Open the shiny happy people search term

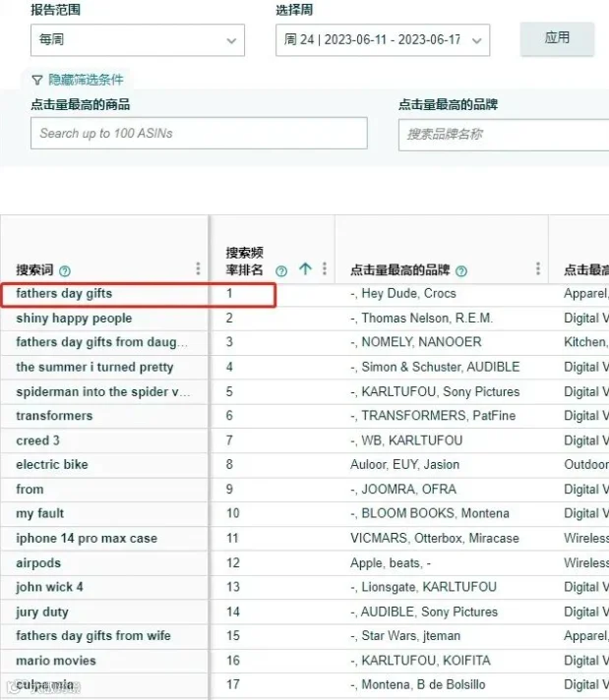(x=74, y=319)
